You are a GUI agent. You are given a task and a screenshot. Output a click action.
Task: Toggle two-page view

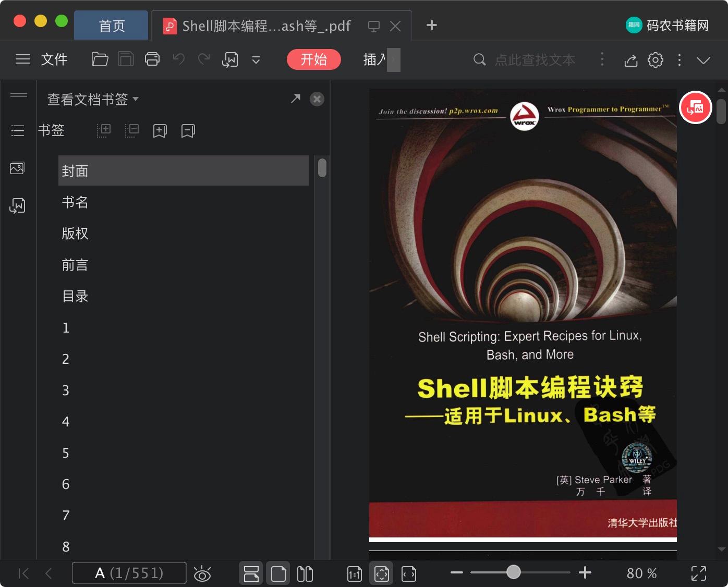pos(305,573)
